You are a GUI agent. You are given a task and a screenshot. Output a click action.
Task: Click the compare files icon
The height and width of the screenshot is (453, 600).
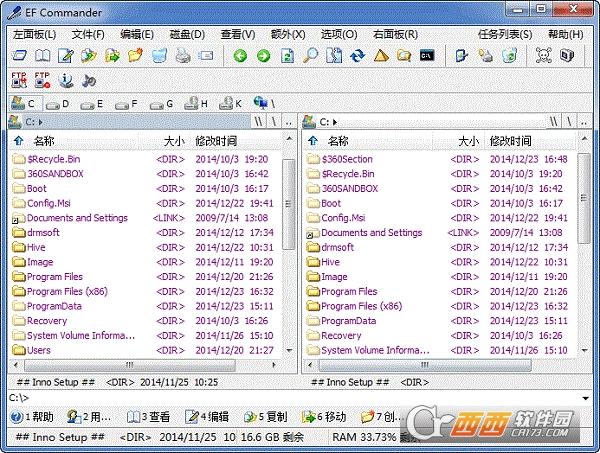coord(334,56)
